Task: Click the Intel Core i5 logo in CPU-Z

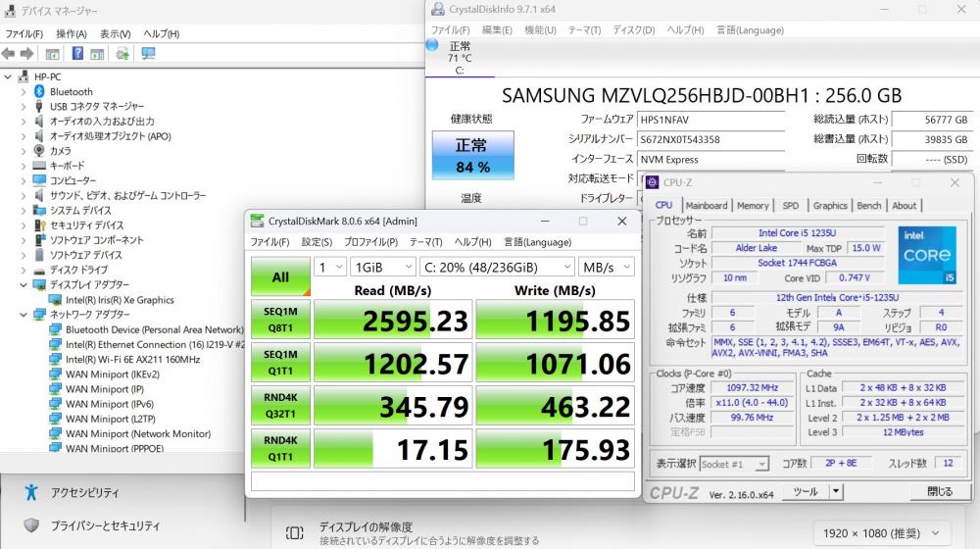Action: click(x=927, y=255)
